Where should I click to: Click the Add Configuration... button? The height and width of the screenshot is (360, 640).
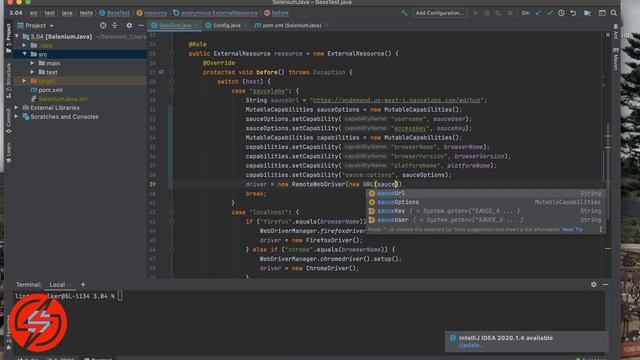440,13
